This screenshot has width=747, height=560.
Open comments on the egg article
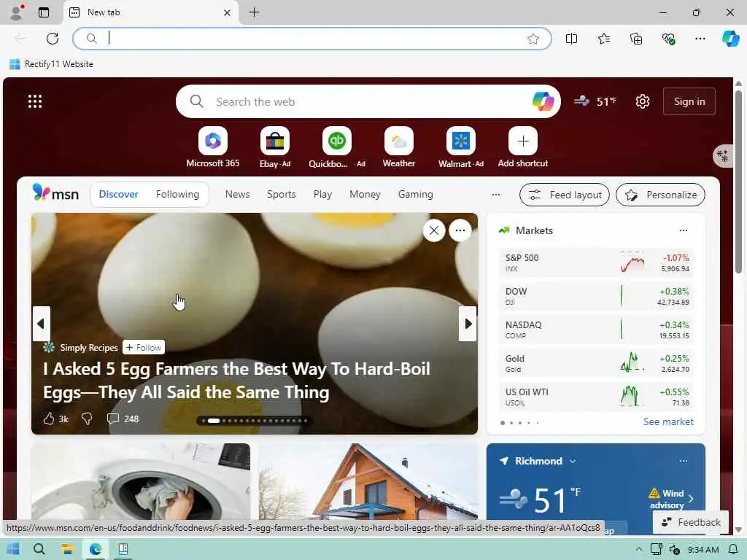(x=123, y=419)
